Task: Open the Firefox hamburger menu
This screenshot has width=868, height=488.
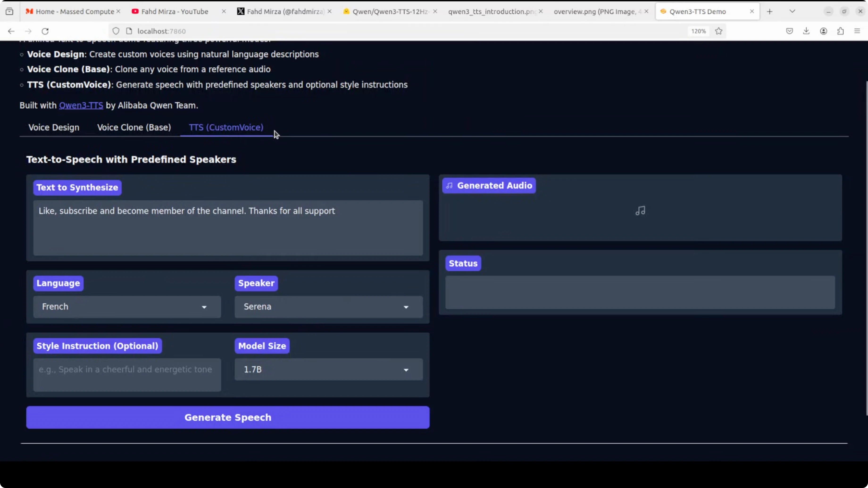Action: pos(857,31)
